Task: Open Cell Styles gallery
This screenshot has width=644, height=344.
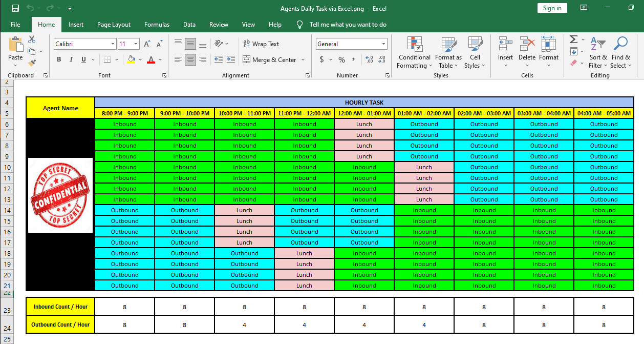Action: pyautogui.click(x=475, y=52)
